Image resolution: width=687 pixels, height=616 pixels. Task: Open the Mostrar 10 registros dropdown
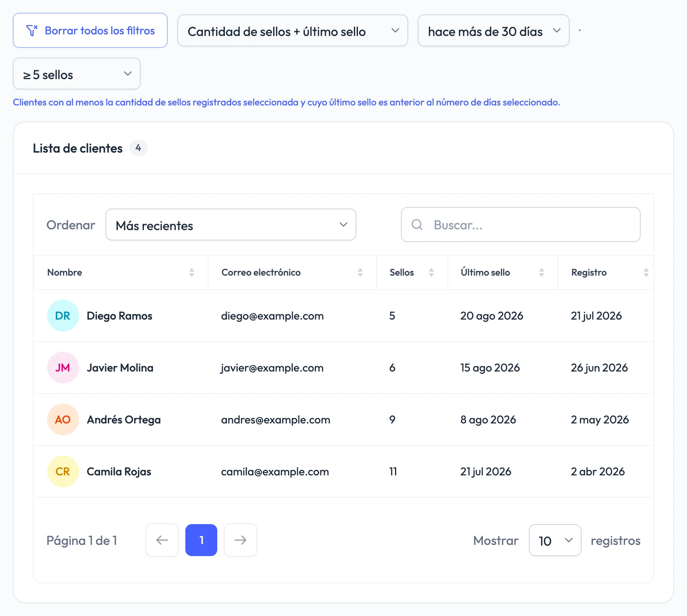click(555, 540)
